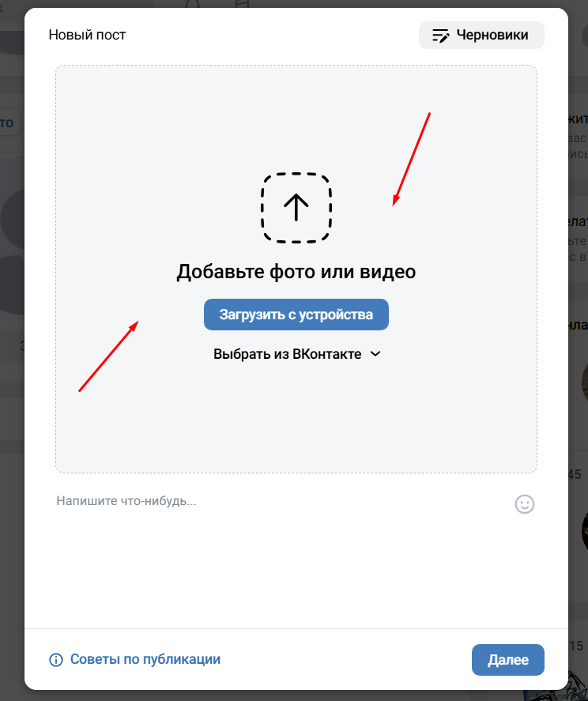Image resolution: width=588 pixels, height=701 pixels.
Task: Proceed with the Далее button
Action: [x=508, y=659]
